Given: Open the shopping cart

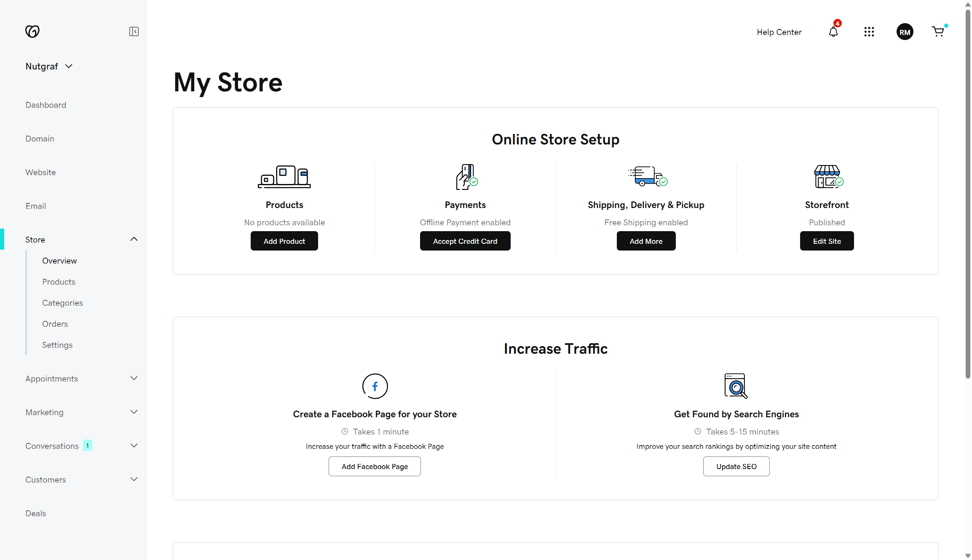Looking at the screenshot, I should [x=938, y=32].
